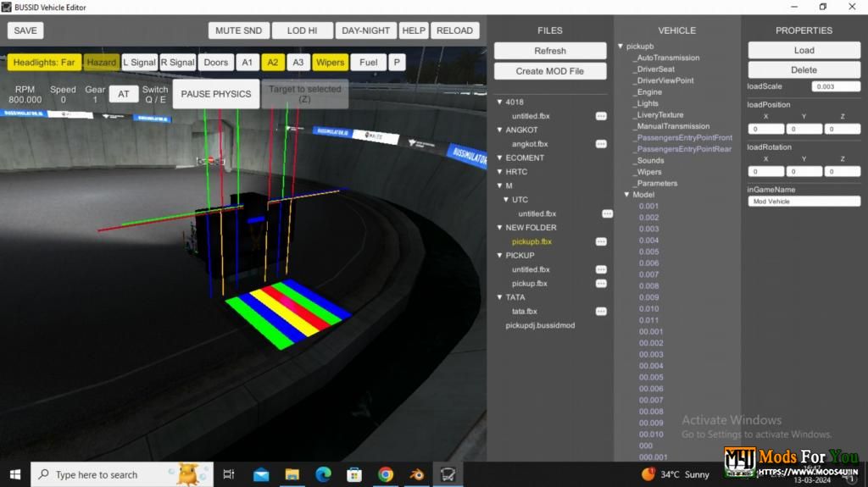
Task: Open options icon for tata.fbx
Action: tap(601, 312)
